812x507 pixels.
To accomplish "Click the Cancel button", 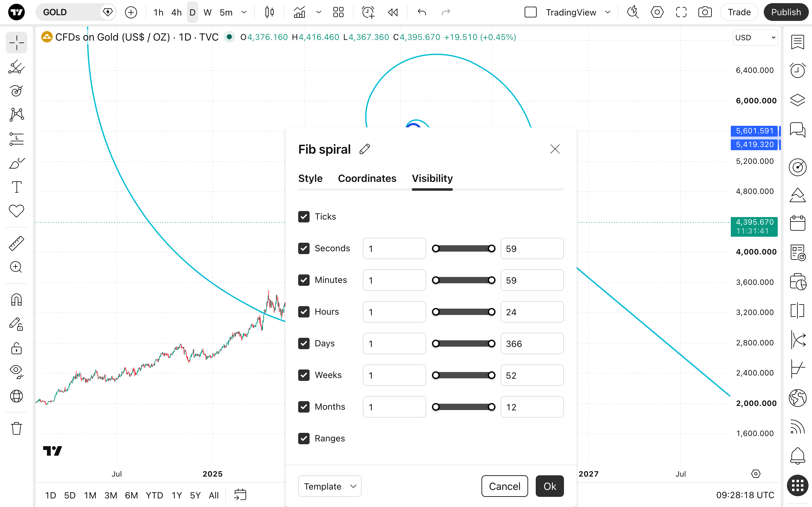I will 505,486.
